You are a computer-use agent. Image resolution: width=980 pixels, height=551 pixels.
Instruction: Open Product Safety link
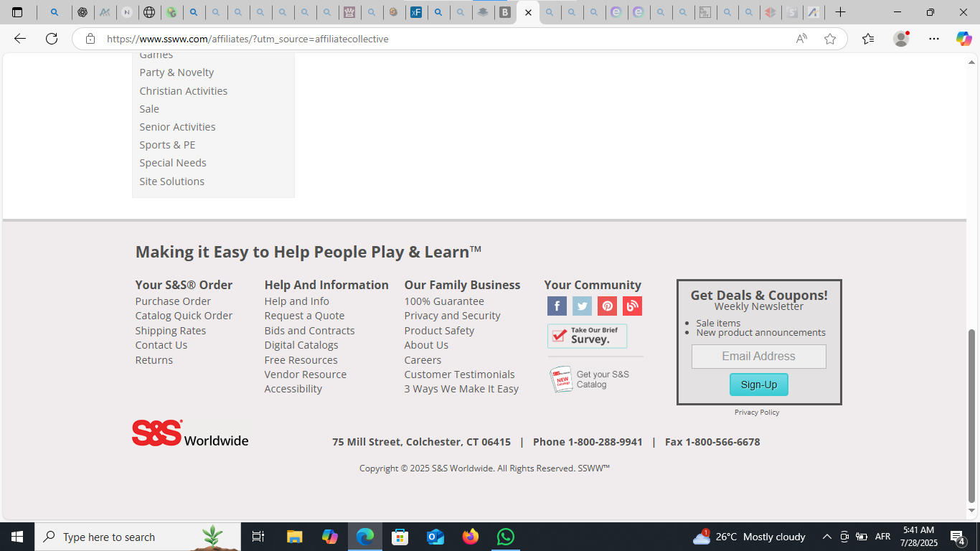[439, 331]
